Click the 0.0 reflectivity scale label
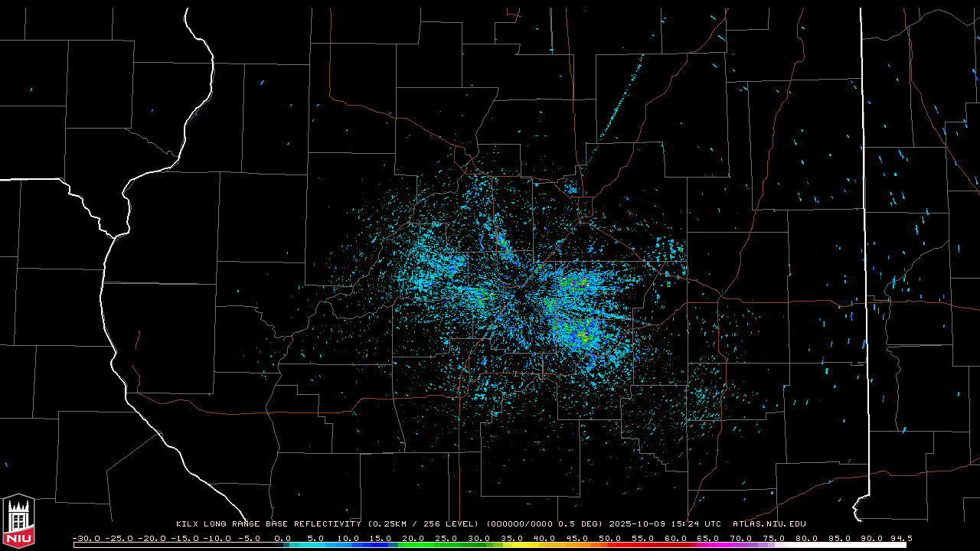Image resolution: width=980 pixels, height=551 pixels. 283,538
